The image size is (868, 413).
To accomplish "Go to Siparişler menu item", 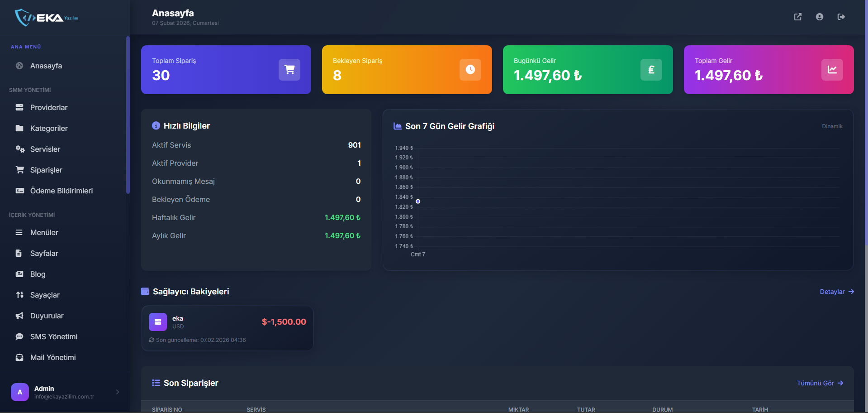I will coord(46,170).
